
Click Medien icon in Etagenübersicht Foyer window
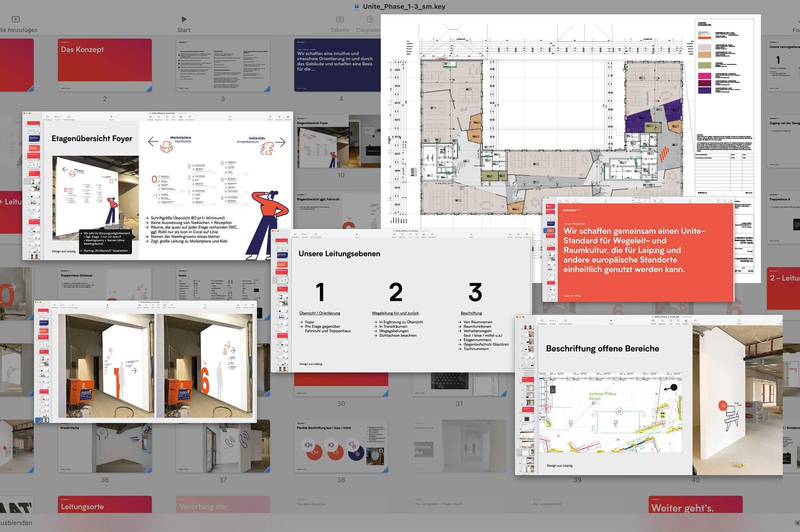[x=181, y=117]
